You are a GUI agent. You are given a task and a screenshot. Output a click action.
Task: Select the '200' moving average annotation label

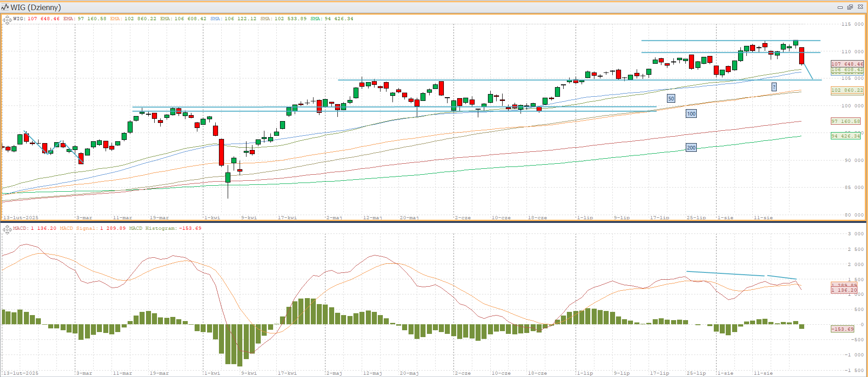point(691,148)
